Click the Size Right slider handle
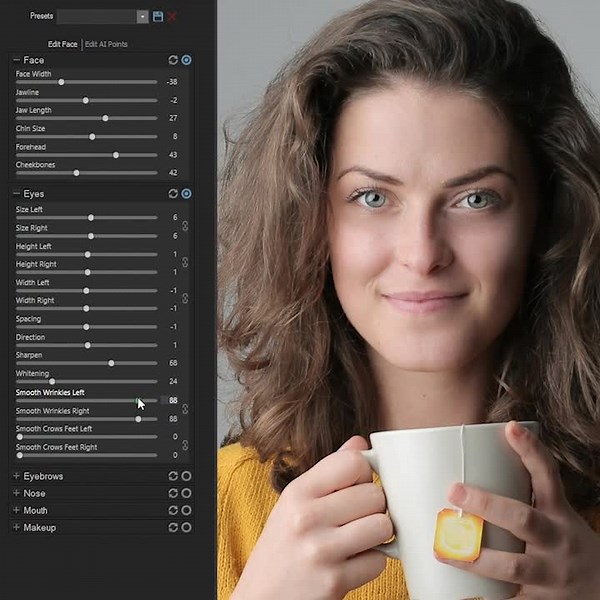600x600 pixels. (x=91, y=236)
